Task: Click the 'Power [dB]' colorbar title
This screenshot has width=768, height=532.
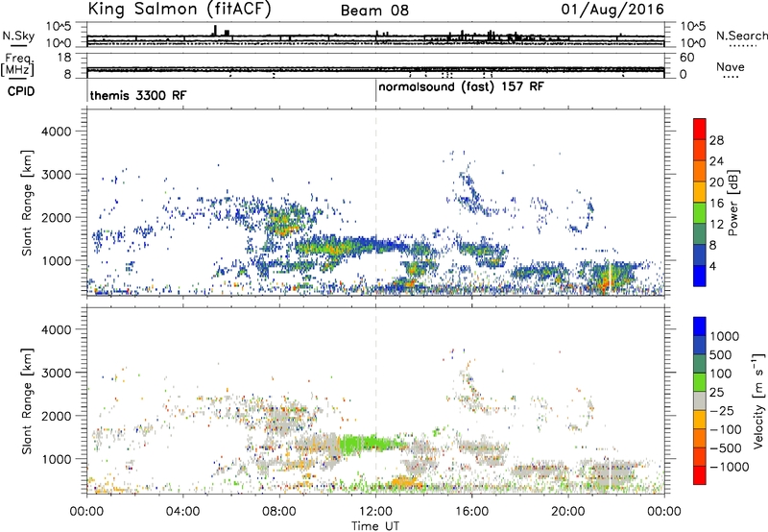Action: pos(733,203)
